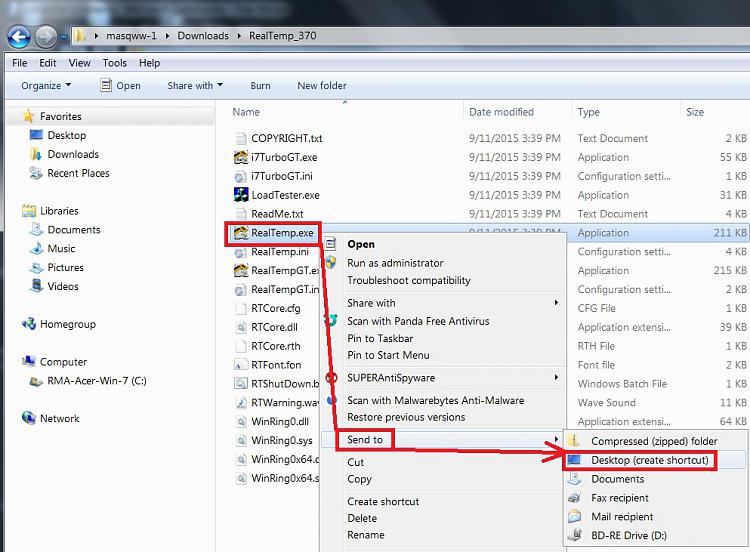Sort by the Type column header
The width and height of the screenshot is (750, 552).
point(588,112)
